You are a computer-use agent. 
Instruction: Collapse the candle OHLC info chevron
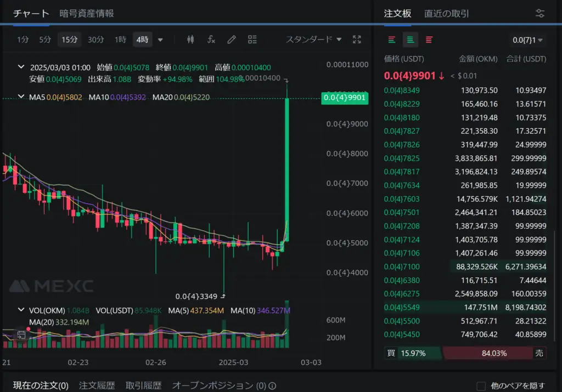tap(21, 67)
